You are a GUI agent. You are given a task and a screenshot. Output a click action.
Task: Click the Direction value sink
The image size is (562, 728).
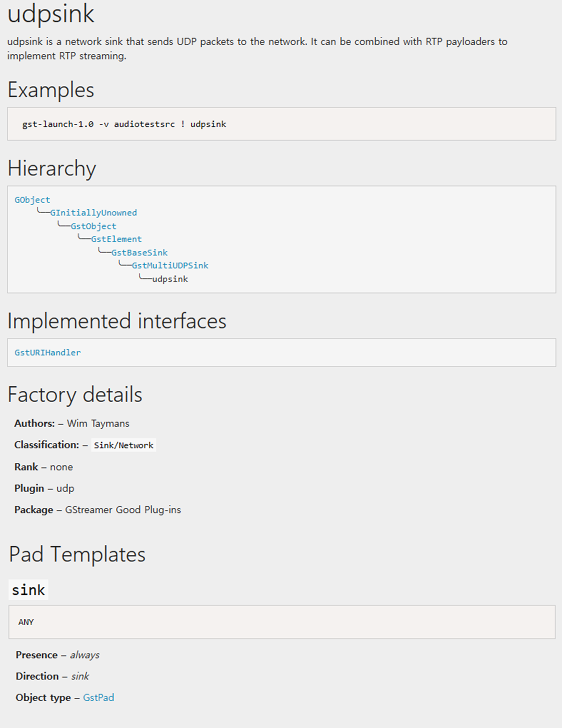coord(80,676)
